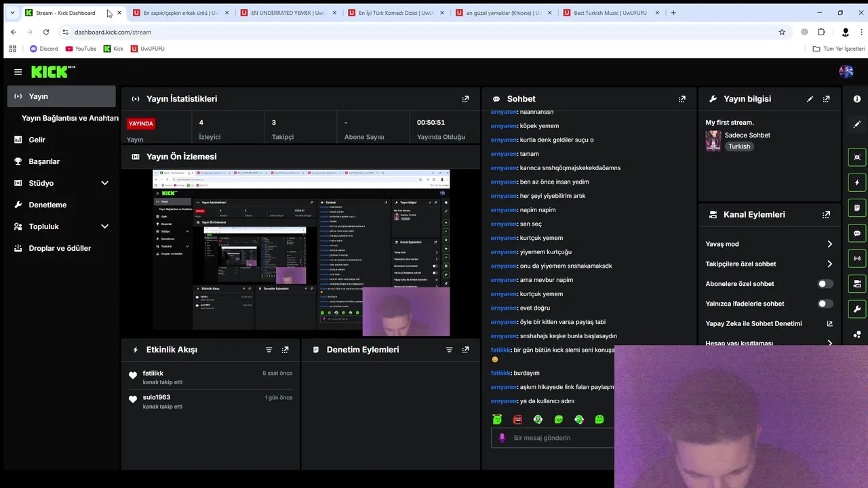Pop out the Kanal Eylemleri panel
Screen dimensions: 868x488
pyautogui.click(x=826, y=215)
